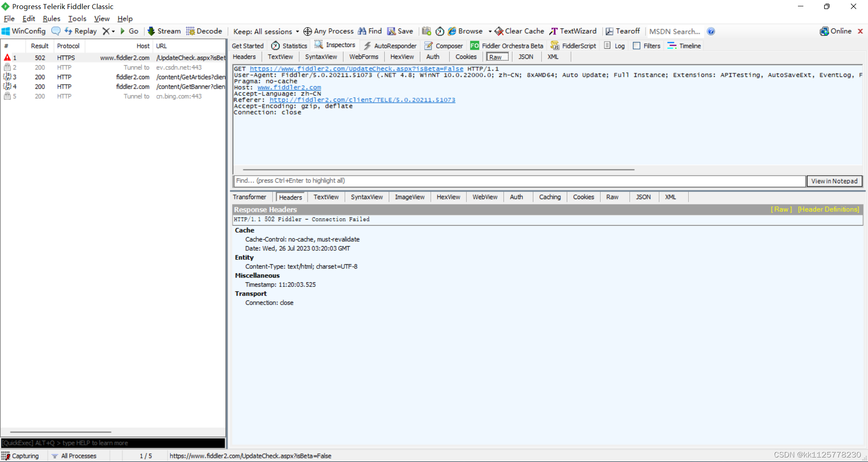The image size is (868, 462).
Task: Click the Online network status icon
Action: pyautogui.click(x=835, y=31)
